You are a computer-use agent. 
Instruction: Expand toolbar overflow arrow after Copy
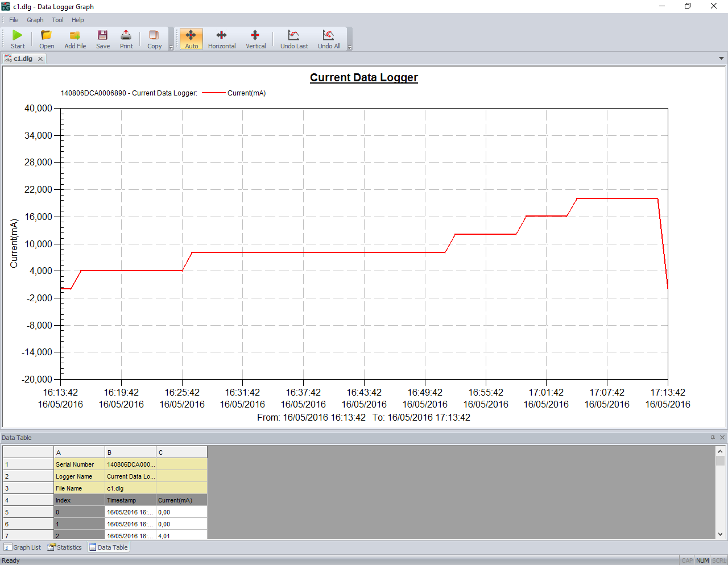pos(171,48)
